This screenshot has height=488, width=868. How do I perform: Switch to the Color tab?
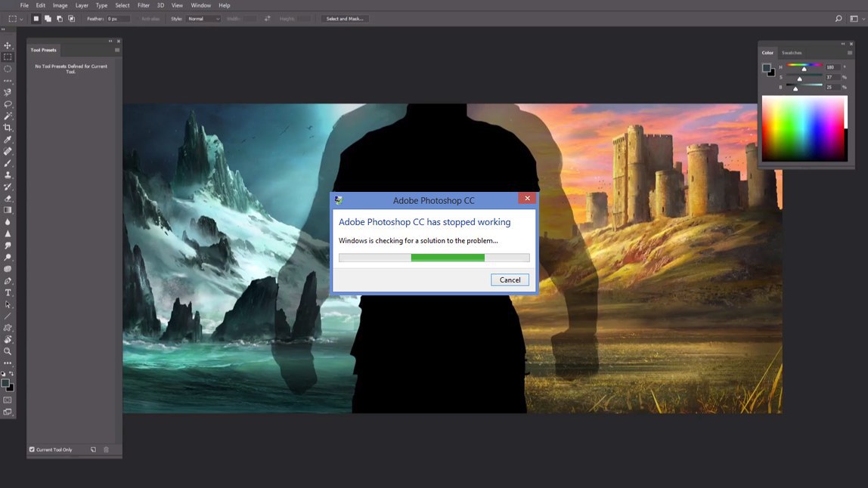tap(767, 53)
